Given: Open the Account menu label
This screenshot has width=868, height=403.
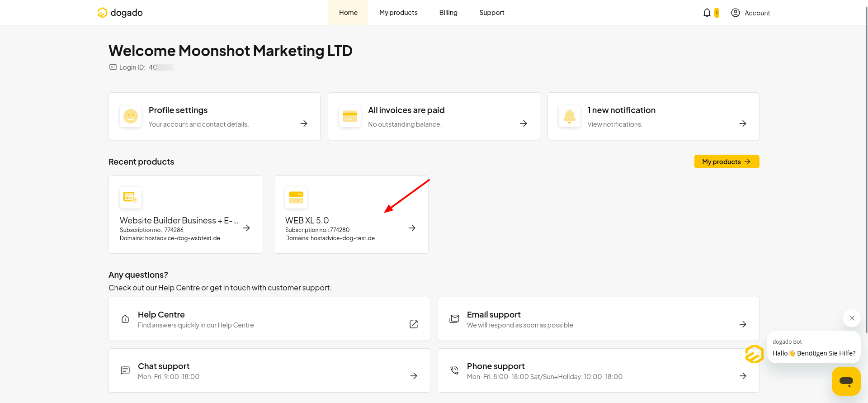Looking at the screenshot, I should point(757,13).
